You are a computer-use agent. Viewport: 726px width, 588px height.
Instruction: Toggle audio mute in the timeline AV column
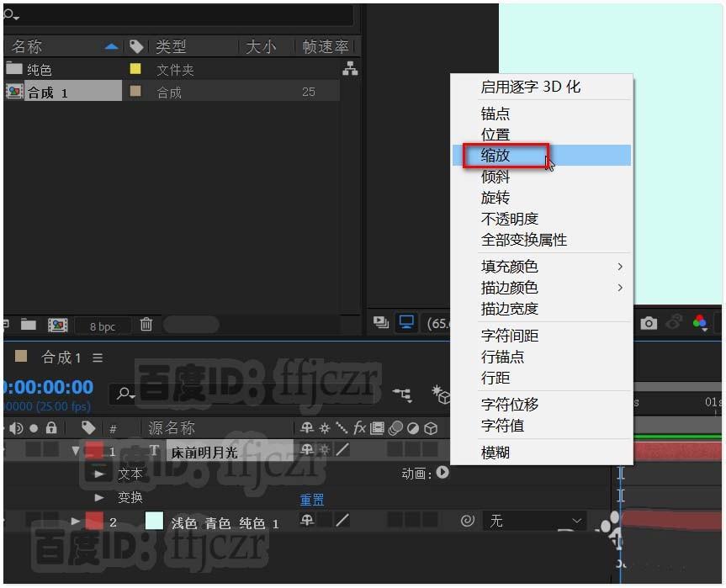click(16, 427)
